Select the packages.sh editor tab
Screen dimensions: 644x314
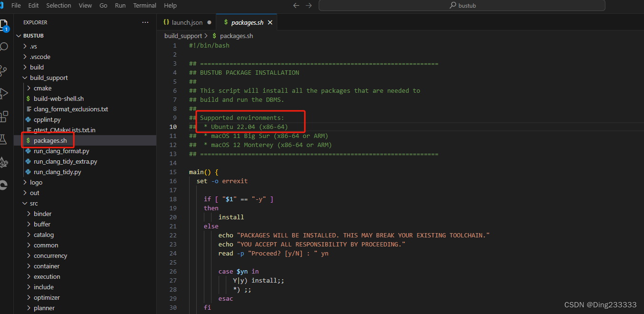coord(246,22)
